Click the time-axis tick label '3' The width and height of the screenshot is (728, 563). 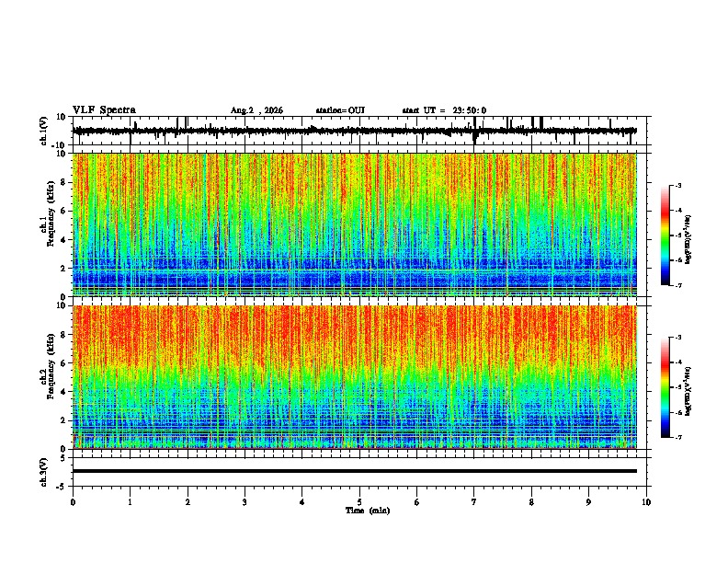pyautogui.click(x=245, y=502)
